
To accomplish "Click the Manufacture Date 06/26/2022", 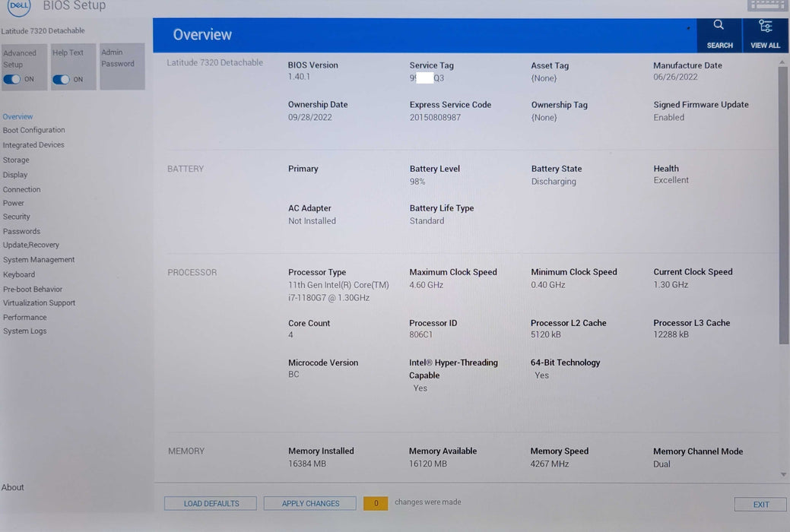I will (675, 77).
